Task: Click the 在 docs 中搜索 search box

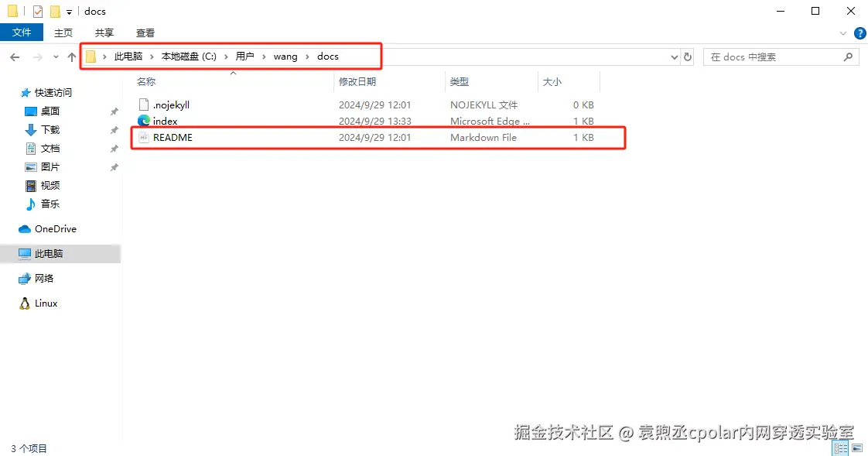Action: 781,57
